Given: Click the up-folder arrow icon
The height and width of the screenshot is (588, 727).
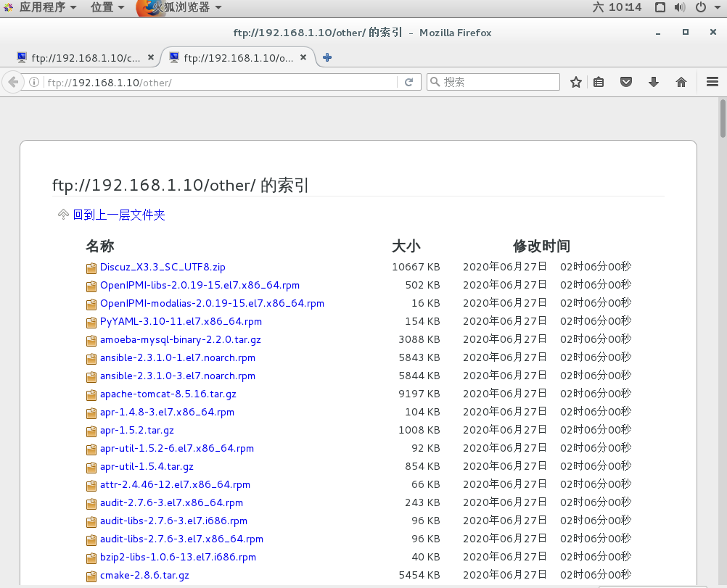Looking at the screenshot, I should coord(63,215).
